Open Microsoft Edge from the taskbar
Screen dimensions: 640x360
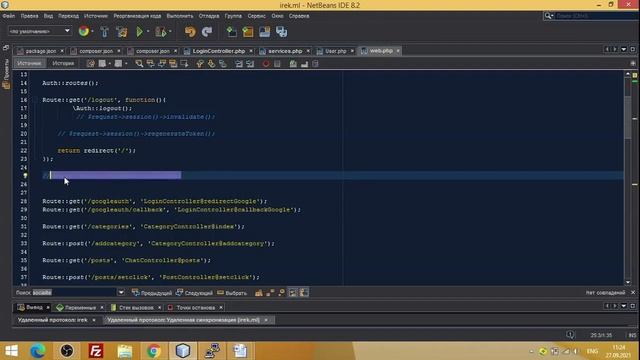tap(38, 351)
